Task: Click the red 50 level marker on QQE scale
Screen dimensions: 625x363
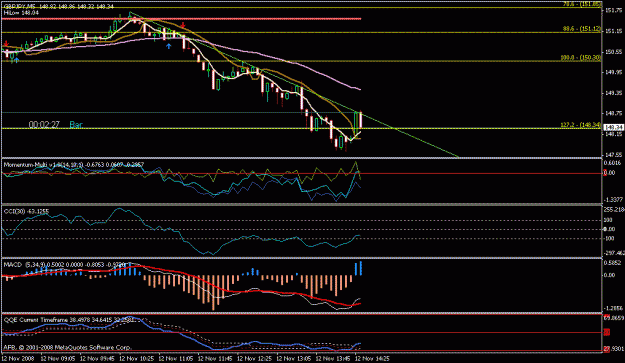Action: pos(606,332)
